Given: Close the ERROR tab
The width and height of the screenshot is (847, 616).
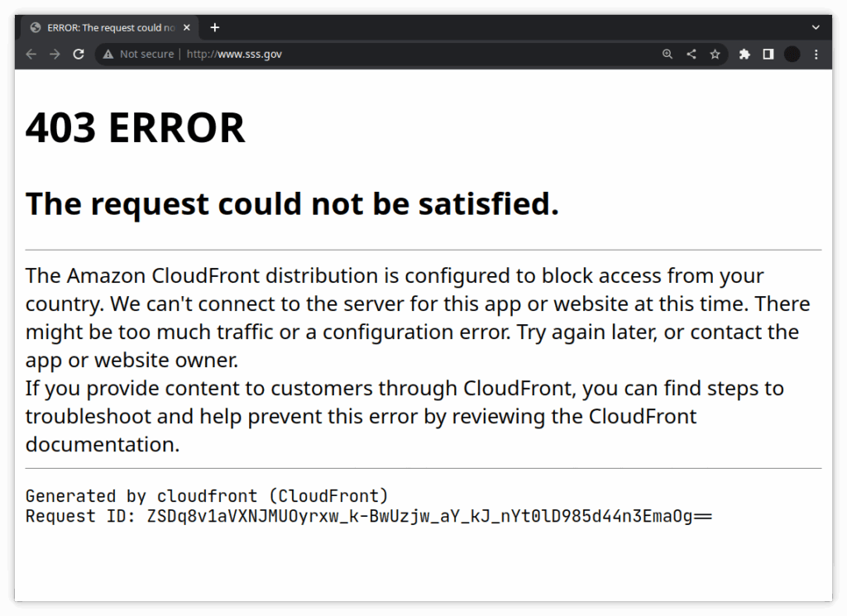Looking at the screenshot, I should tap(187, 27).
